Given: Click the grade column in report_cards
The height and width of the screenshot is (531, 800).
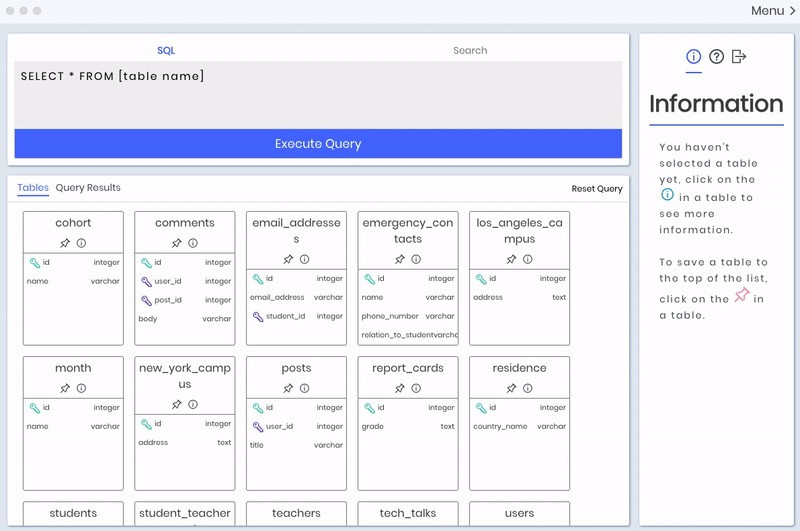Looking at the screenshot, I should point(408,426).
